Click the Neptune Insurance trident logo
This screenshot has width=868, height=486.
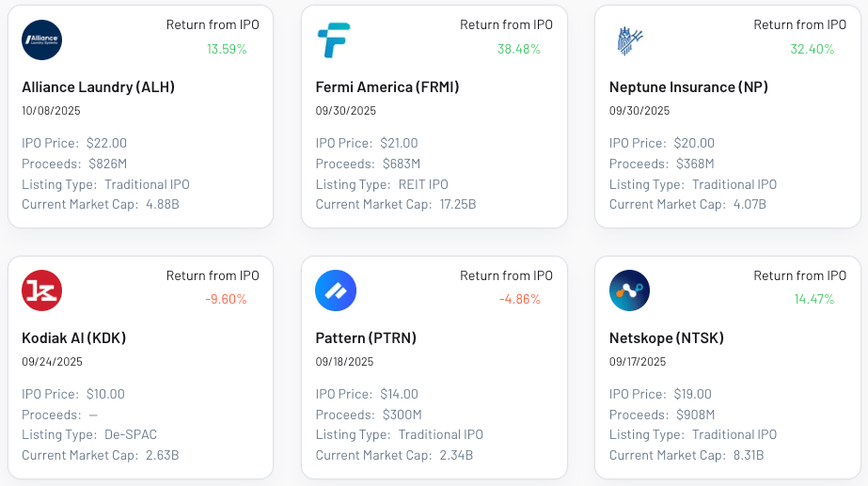tap(630, 40)
